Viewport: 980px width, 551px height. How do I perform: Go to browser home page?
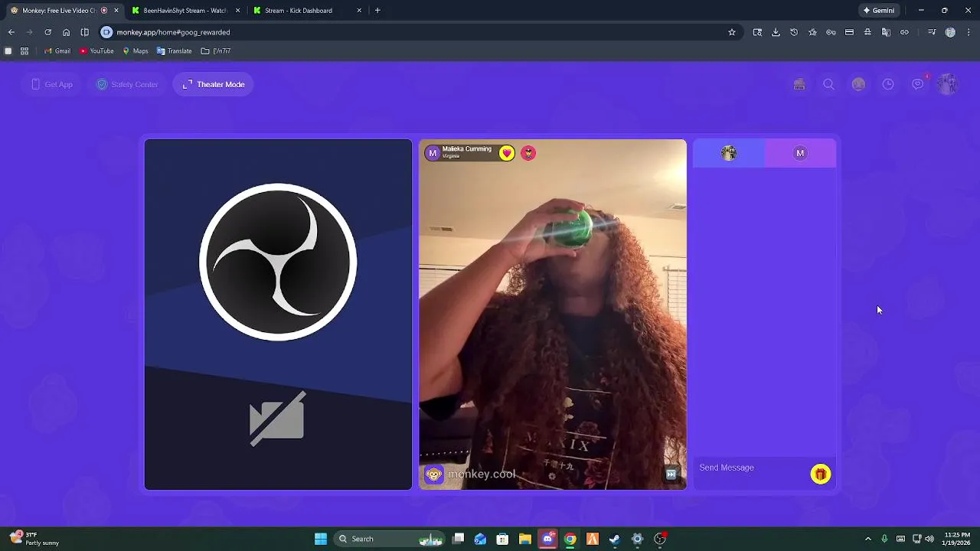(x=66, y=32)
